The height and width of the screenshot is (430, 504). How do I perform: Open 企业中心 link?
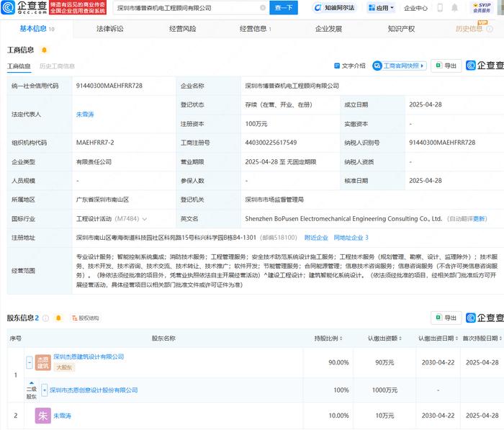coord(415,8)
